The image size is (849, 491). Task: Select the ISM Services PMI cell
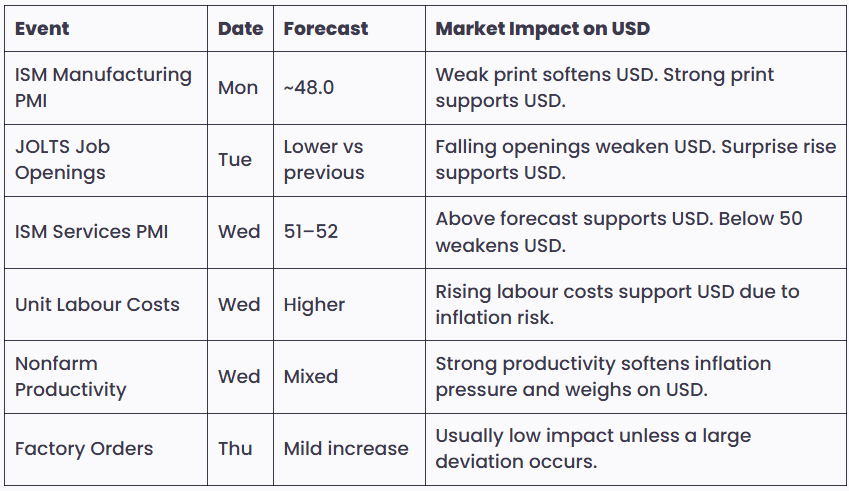click(92, 232)
